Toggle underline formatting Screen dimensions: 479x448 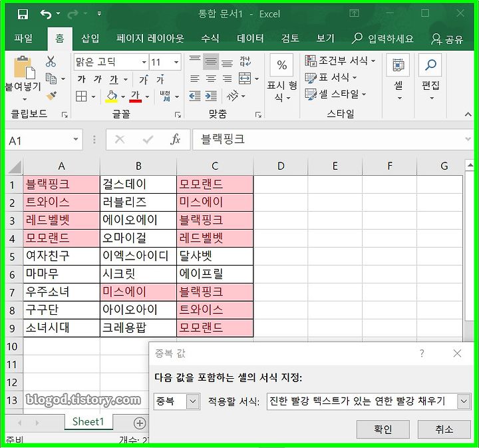[x=114, y=80]
